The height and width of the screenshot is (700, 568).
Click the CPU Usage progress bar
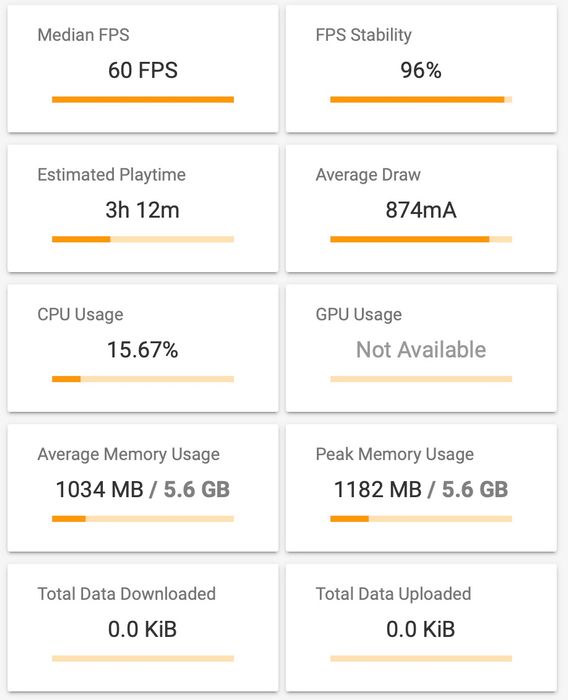tap(143, 379)
